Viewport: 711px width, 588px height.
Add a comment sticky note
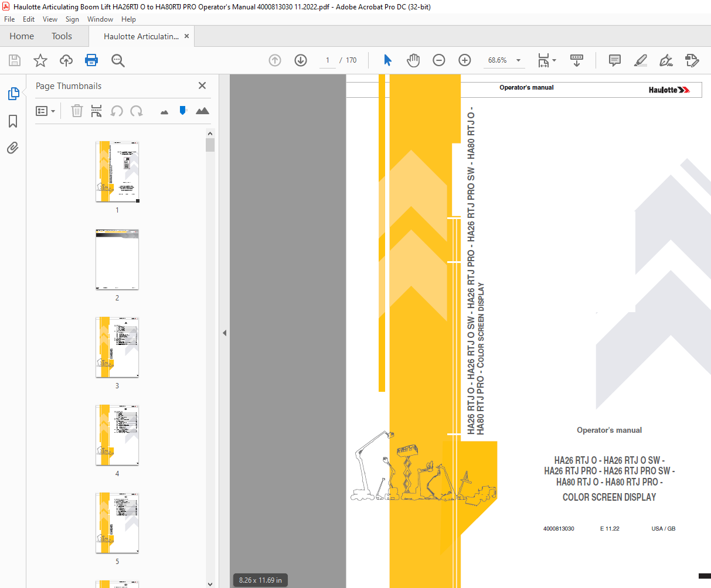(x=615, y=60)
